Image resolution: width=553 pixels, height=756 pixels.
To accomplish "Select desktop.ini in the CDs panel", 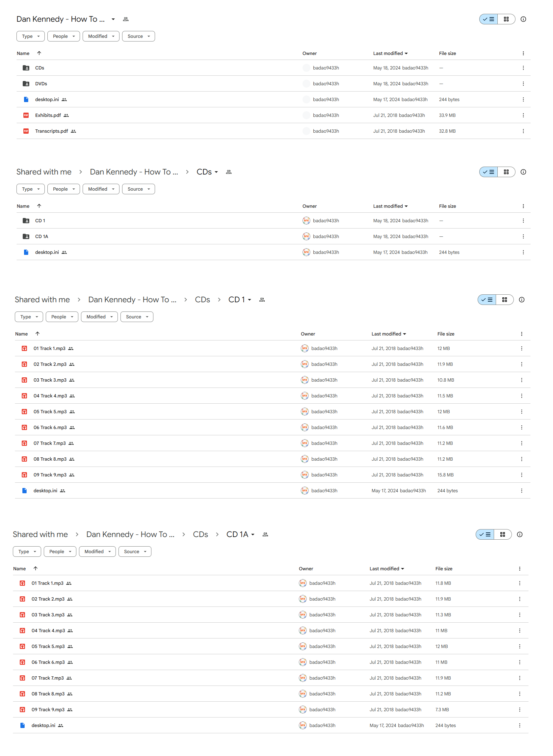I will [47, 252].
